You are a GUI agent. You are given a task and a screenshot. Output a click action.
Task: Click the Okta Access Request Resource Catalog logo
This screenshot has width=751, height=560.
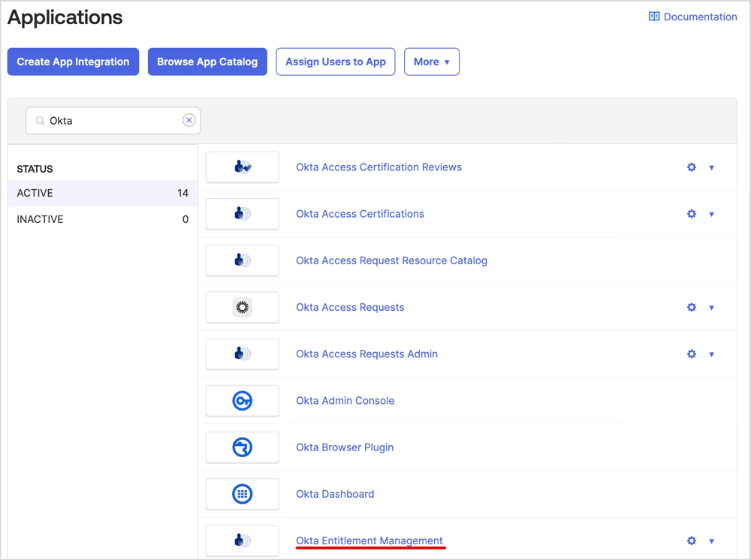(243, 260)
